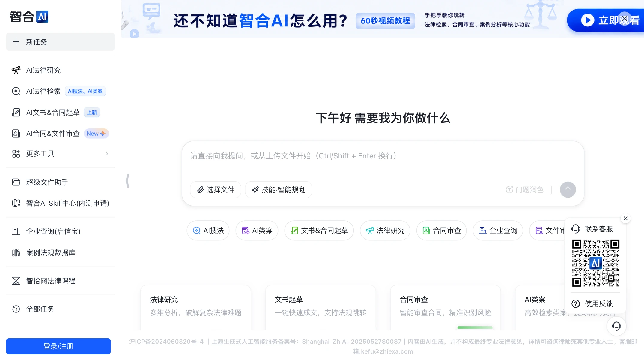Select the AI类案 chip
Screen dimensions: 644x362
tap(257, 231)
